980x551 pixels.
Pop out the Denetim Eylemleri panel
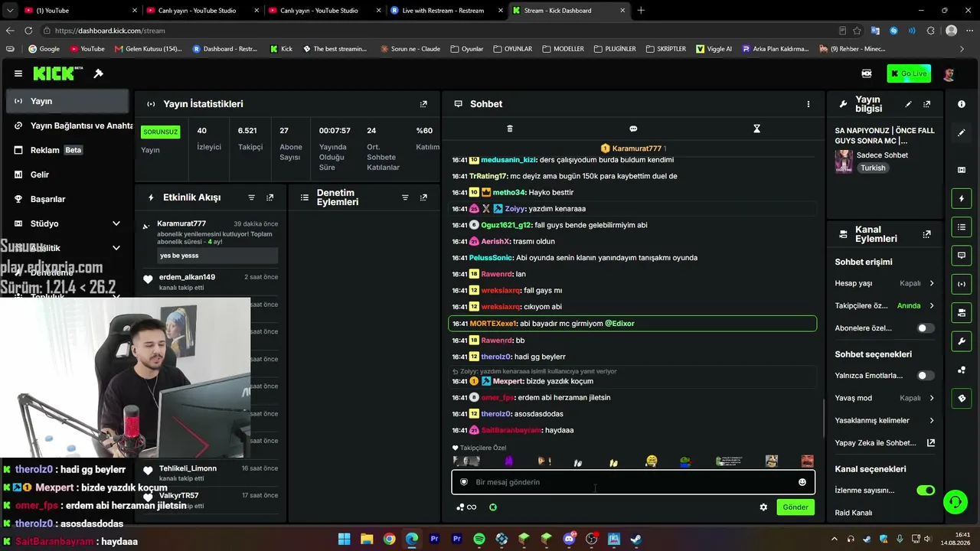click(423, 197)
